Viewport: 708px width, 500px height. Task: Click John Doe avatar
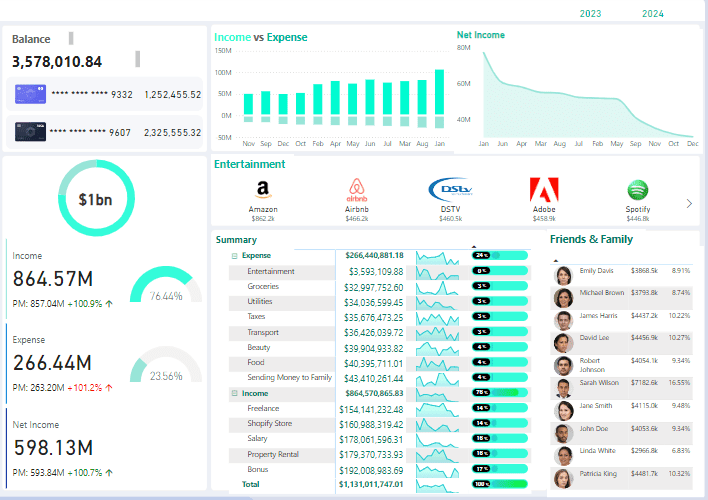[x=563, y=433]
